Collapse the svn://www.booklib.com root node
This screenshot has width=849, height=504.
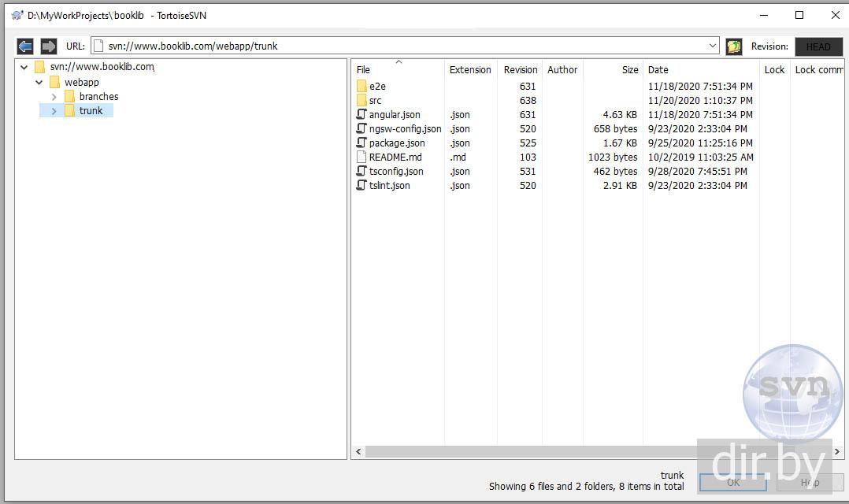[x=24, y=68]
